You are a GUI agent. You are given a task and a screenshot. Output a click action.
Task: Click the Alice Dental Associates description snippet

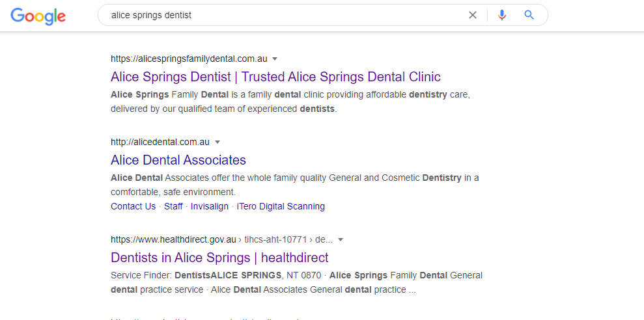[294, 185]
